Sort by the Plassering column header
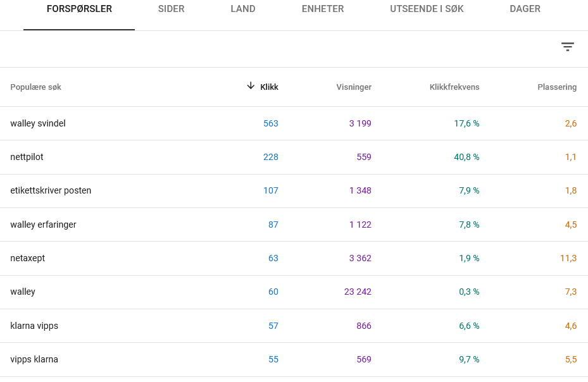The image size is (588, 382). coord(557,87)
